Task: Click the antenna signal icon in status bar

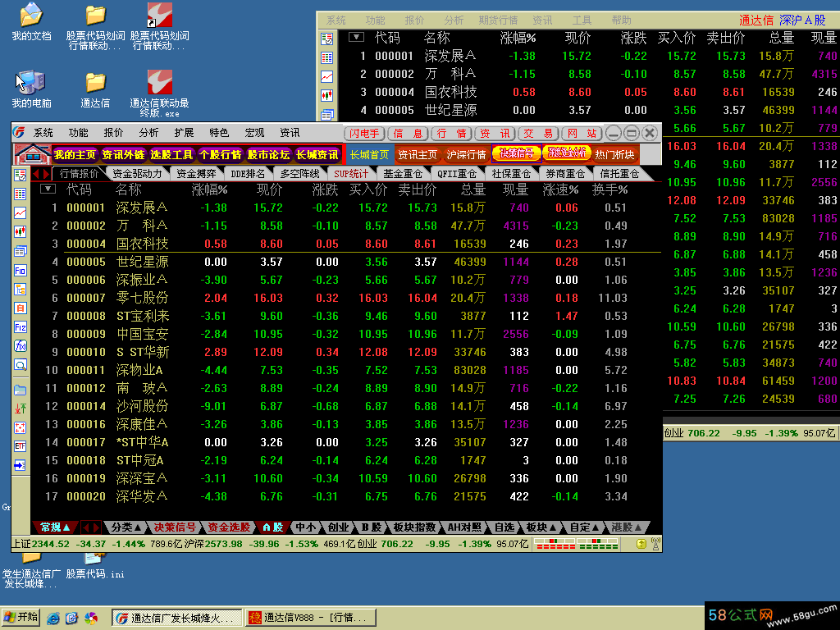Action: pos(655,545)
